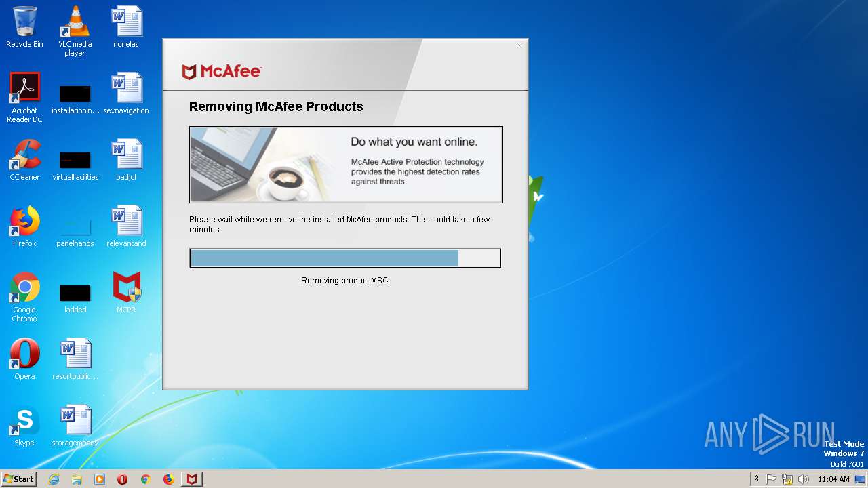The width and height of the screenshot is (868, 488).
Task: Launch Opera desktop shortcut
Action: click(x=24, y=359)
